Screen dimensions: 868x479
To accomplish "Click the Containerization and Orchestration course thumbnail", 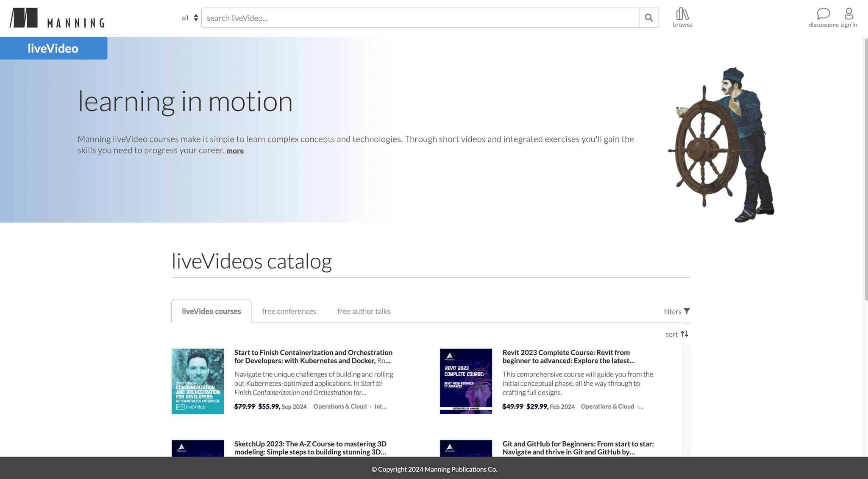I will (x=198, y=381).
